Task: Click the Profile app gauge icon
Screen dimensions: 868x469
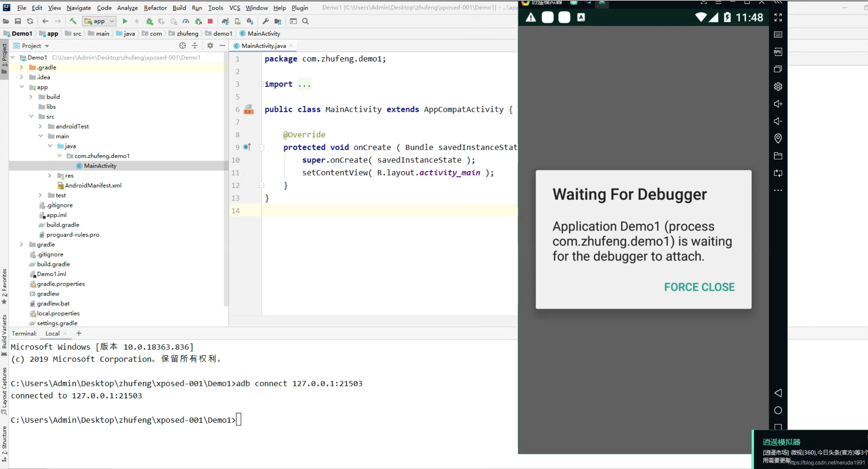Action: click(x=186, y=21)
